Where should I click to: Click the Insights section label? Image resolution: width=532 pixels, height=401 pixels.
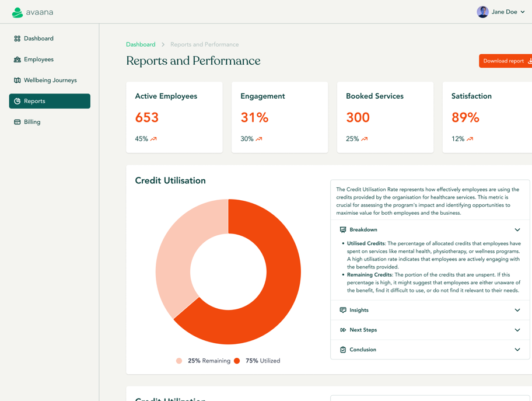(359, 310)
